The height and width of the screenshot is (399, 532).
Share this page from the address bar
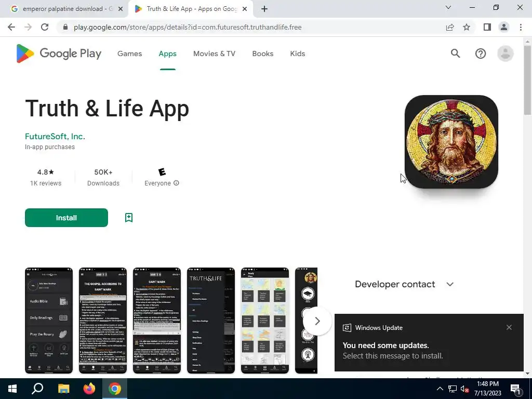tap(450, 27)
